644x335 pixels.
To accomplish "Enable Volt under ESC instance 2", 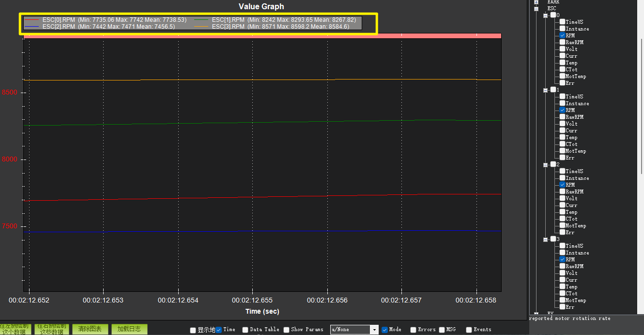I will (x=562, y=198).
